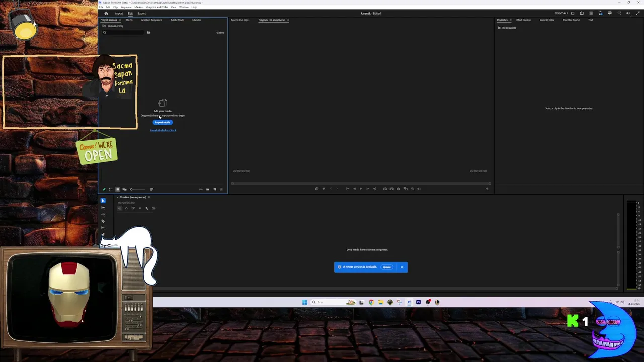Screen dimensions: 644x362
Task: Click the New Item icon
Action: [215, 189]
